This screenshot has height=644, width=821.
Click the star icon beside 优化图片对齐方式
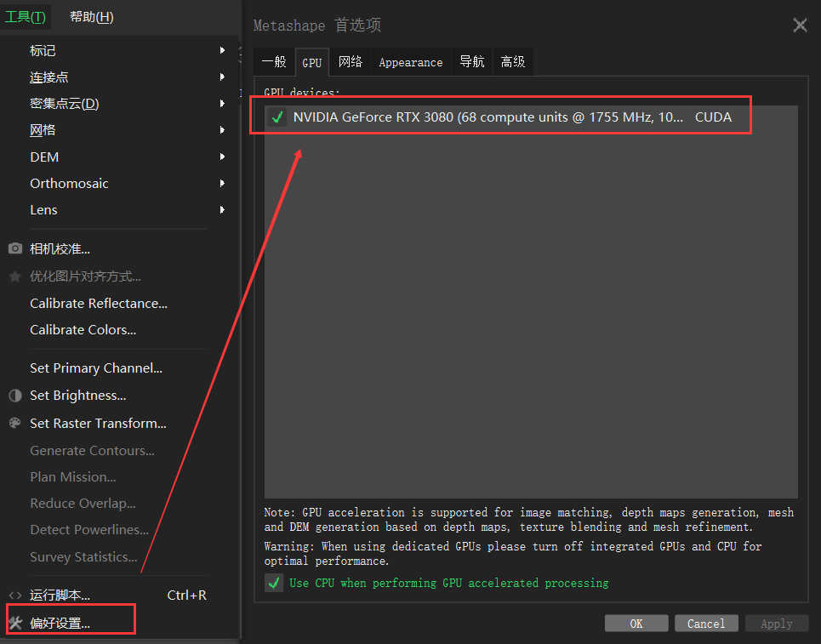point(15,276)
